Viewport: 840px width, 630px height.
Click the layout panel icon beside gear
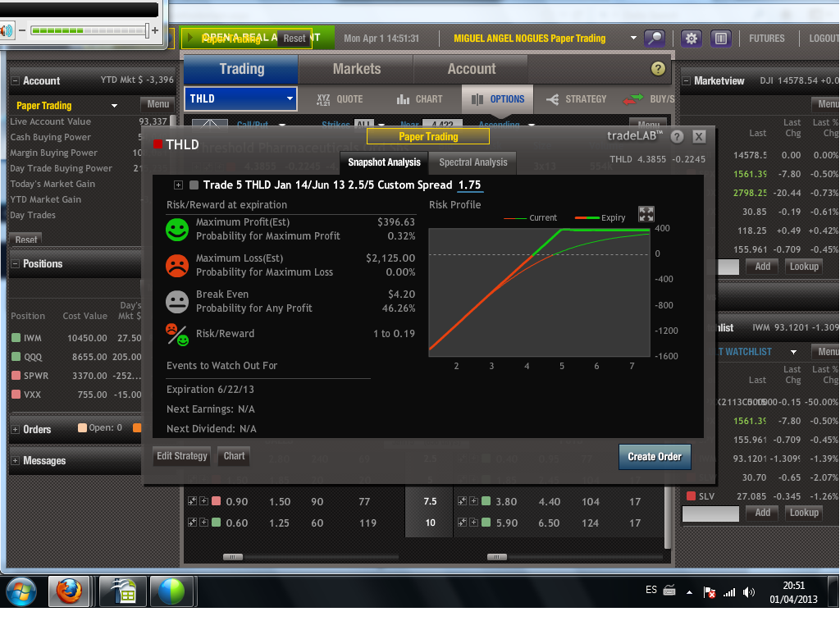(721, 38)
